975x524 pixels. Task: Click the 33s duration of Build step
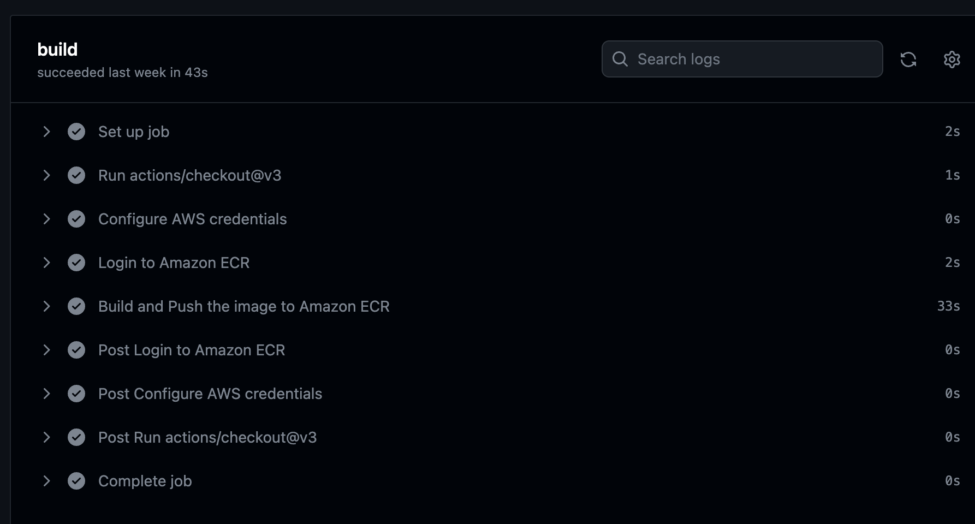click(948, 306)
